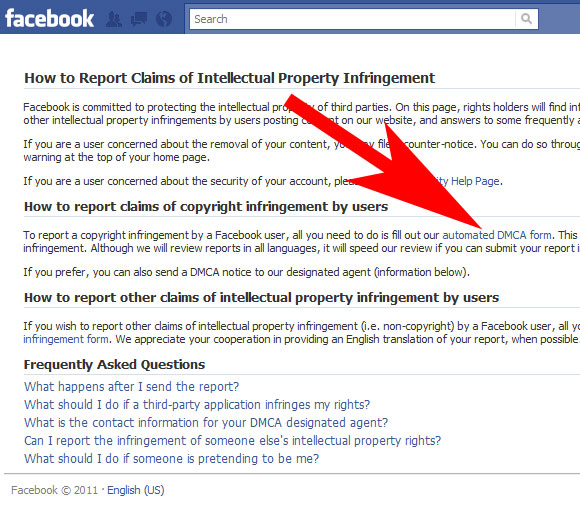Click the copyright infringement by users heading
The height and width of the screenshot is (510, 580).
[206, 206]
